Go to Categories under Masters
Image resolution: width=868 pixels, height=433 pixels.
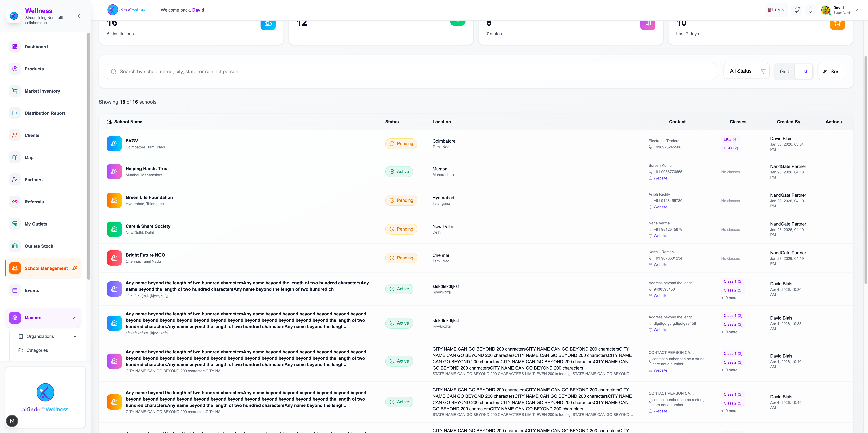(37, 350)
